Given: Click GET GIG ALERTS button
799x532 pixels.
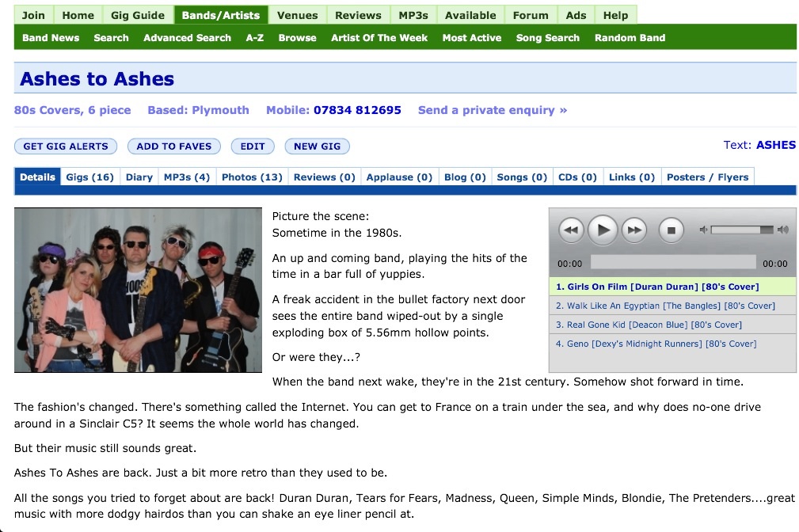Looking at the screenshot, I should coord(66,146).
